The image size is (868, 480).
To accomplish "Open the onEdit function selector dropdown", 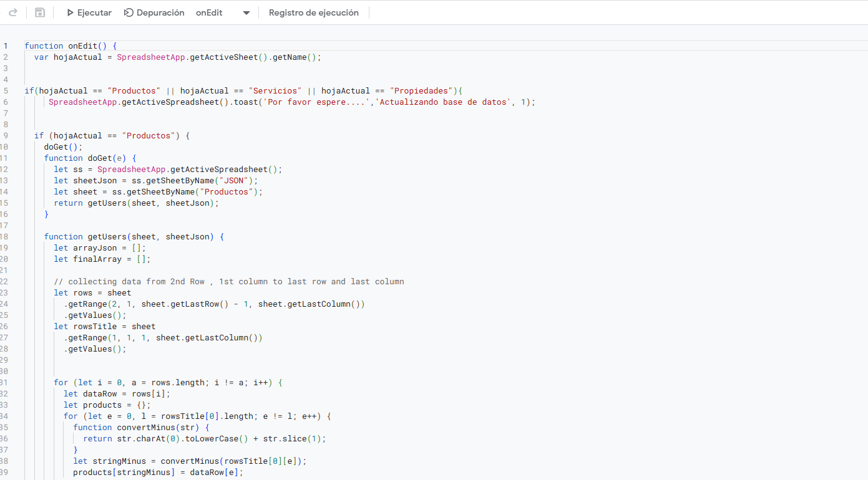I will (x=223, y=12).
